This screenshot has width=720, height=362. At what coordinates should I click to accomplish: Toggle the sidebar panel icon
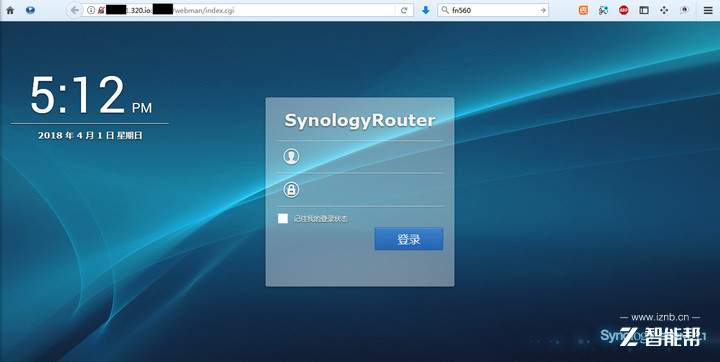644,10
